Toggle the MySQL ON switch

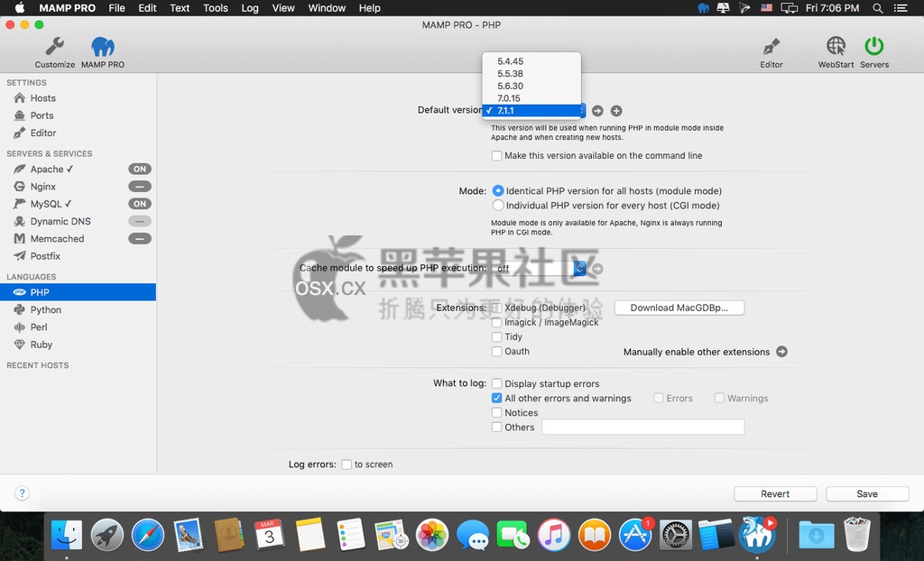click(x=140, y=204)
